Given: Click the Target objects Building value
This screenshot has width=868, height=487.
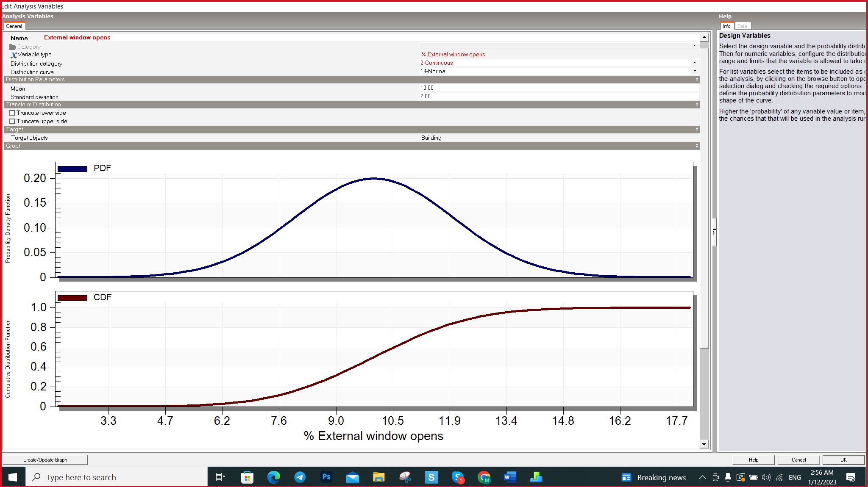Looking at the screenshot, I should [x=431, y=138].
